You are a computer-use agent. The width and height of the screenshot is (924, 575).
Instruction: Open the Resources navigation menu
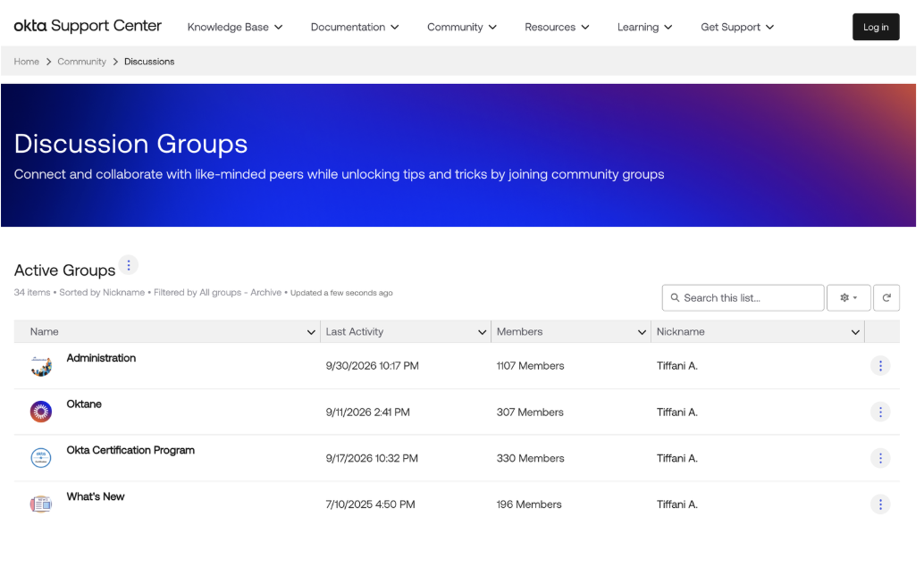557,27
